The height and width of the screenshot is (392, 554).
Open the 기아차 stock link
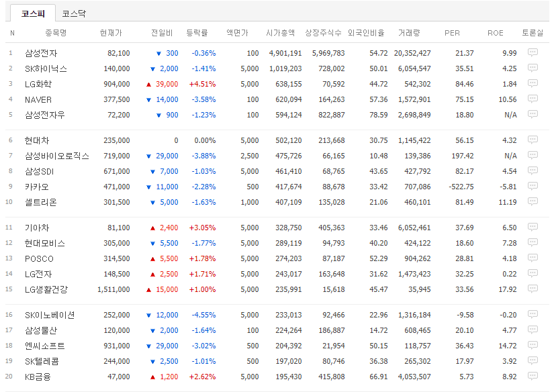coord(37,228)
